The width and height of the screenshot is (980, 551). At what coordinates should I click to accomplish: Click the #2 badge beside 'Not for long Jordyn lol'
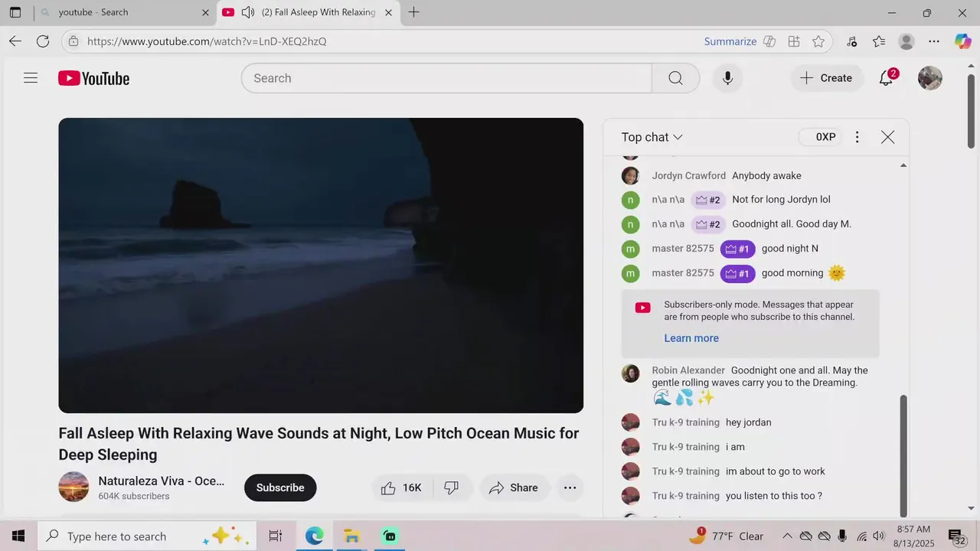pos(708,200)
